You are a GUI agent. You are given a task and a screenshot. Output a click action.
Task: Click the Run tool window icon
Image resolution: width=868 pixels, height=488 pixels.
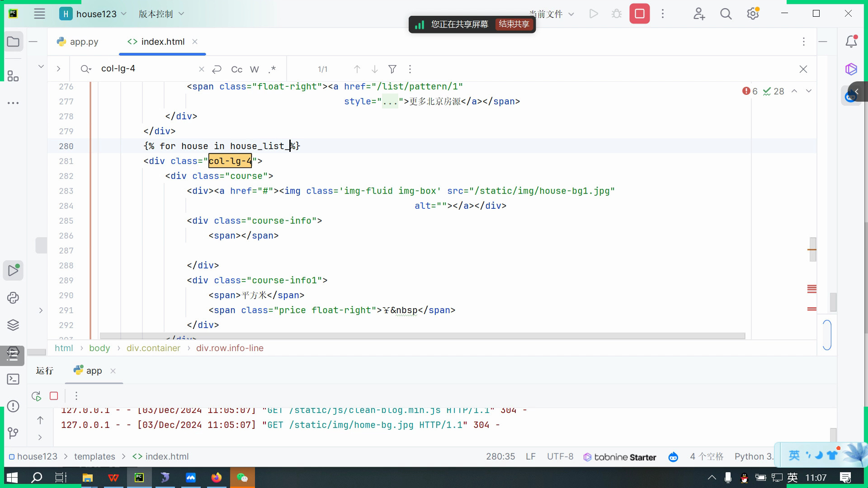point(13,271)
